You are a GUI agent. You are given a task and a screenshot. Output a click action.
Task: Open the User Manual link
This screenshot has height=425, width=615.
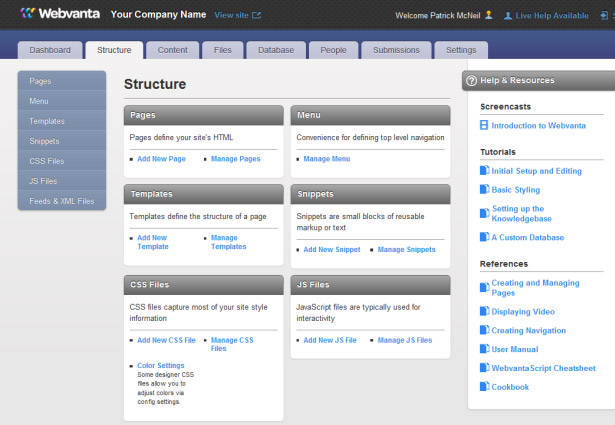515,349
